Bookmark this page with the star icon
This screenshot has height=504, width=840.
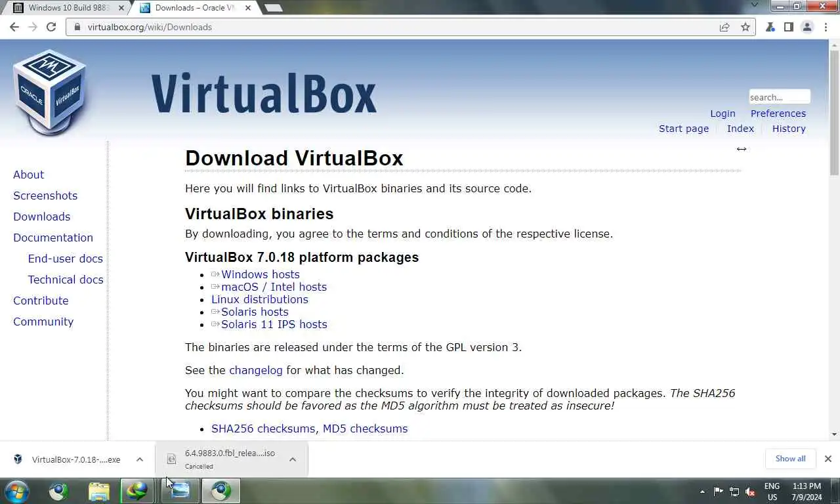tap(745, 27)
